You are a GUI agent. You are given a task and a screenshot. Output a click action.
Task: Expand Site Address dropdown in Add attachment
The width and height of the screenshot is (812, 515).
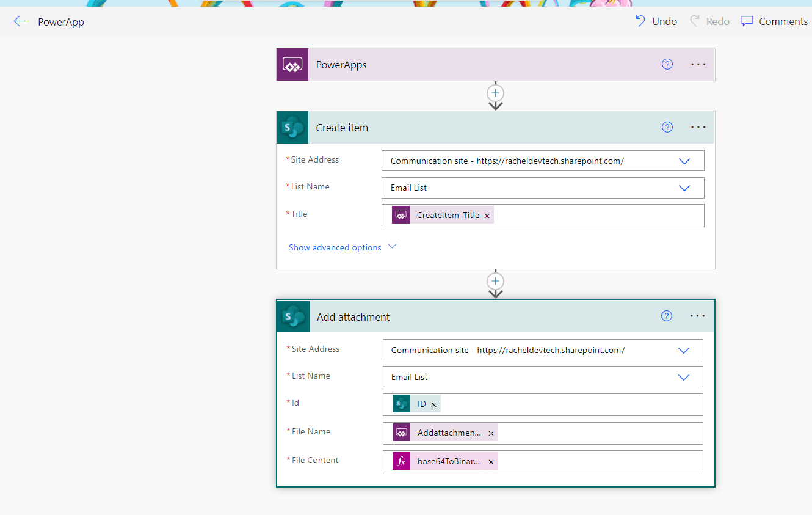684,351
